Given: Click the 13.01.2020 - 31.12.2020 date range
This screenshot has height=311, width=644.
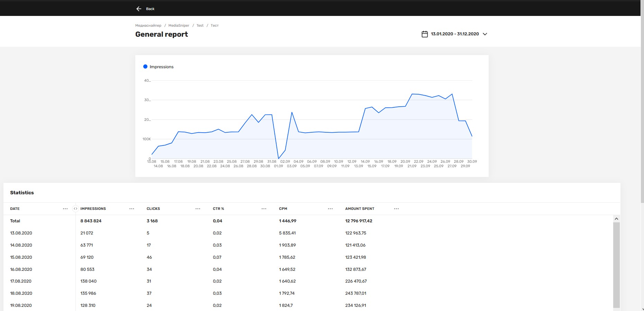Looking at the screenshot, I should click(455, 34).
